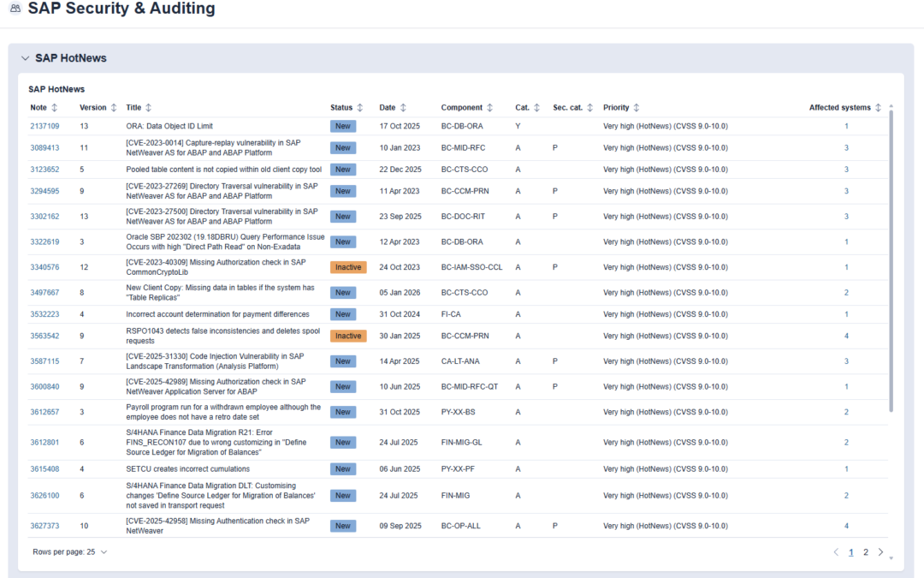The height and width of the screenshot is (578, 924).
Task: Sort by Version column arrows
Action: click(114, 107)
